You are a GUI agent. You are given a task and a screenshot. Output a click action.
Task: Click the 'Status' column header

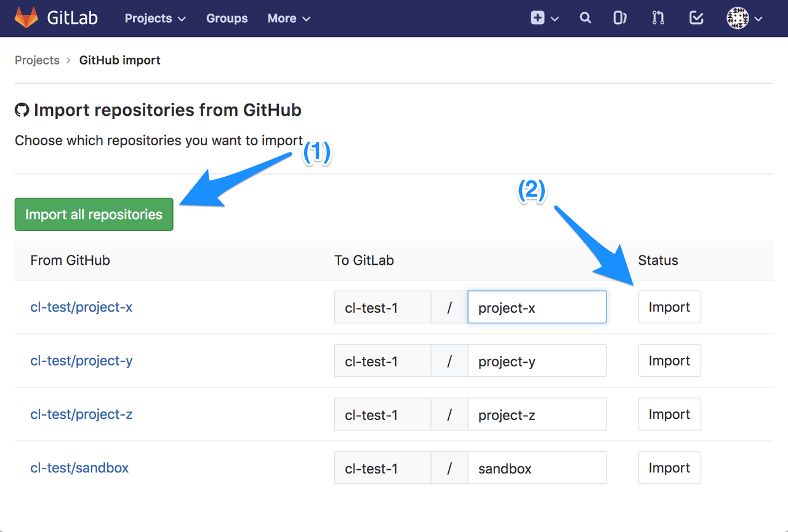pyautogui.click(x=658, y=260)
